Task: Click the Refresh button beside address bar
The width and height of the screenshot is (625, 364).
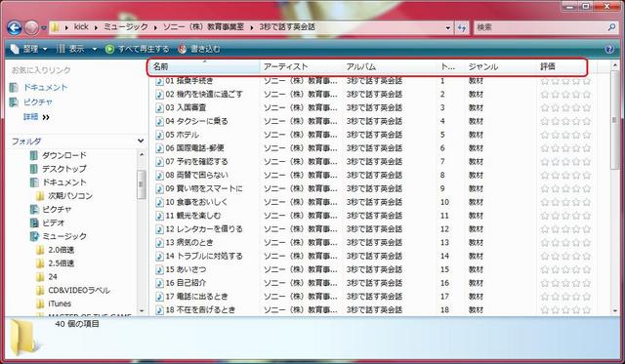Action: click(x=462, y=28)
